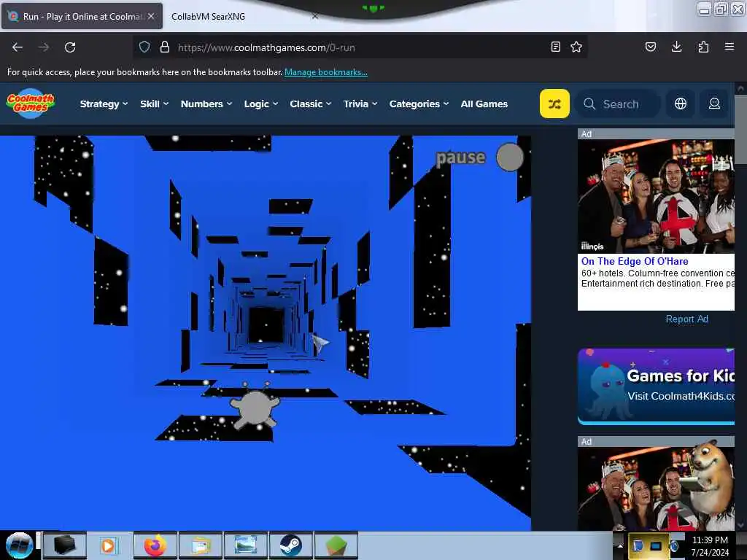Open the tracking protection shield

click(144, 47)
